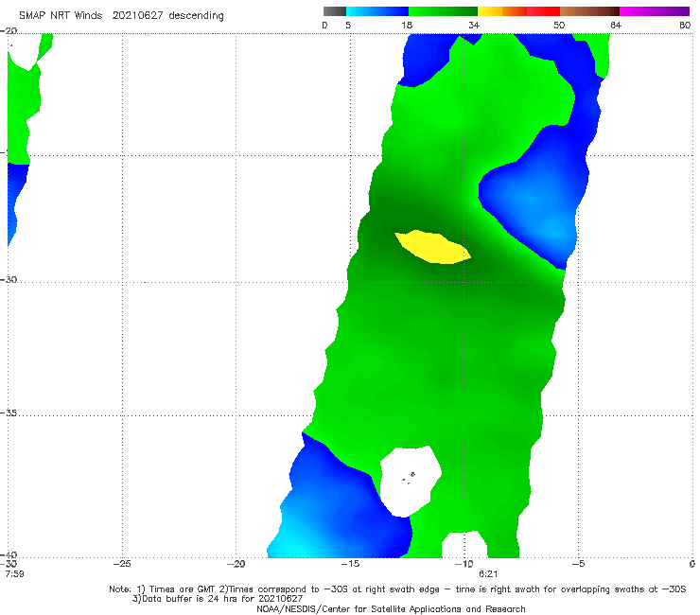Click the color bar label '18'
The image size is (700, 615).
407,26
